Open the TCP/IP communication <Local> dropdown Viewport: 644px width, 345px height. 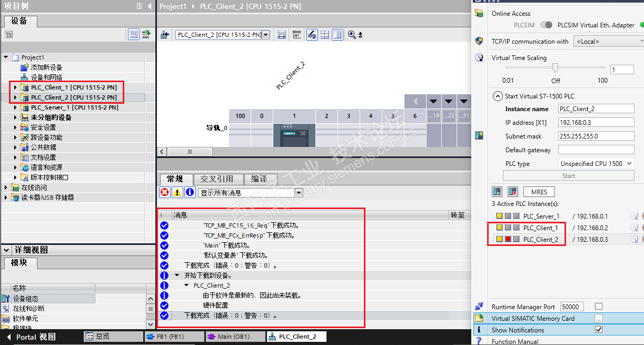point(609,41)
